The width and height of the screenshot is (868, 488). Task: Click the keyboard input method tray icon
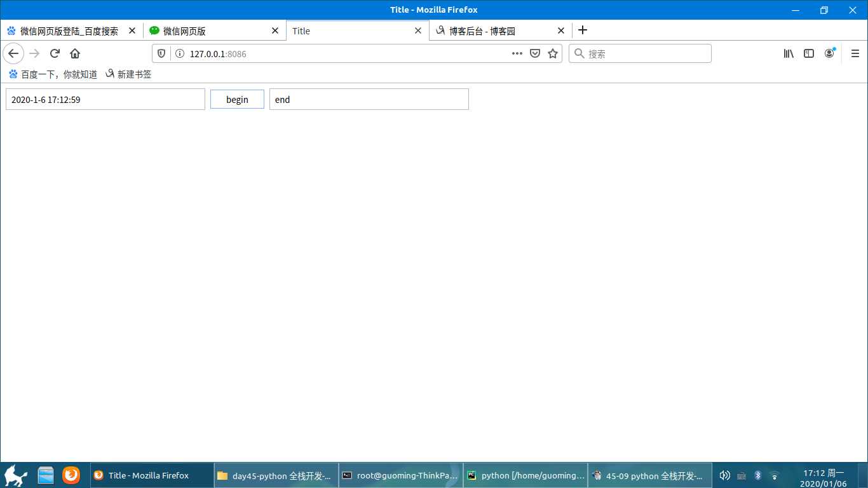coord(742,475)
